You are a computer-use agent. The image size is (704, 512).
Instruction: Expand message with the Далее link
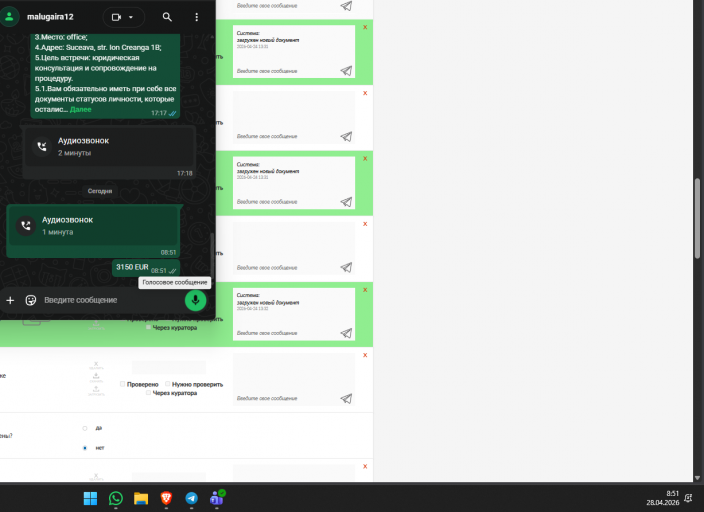point(80,110)
